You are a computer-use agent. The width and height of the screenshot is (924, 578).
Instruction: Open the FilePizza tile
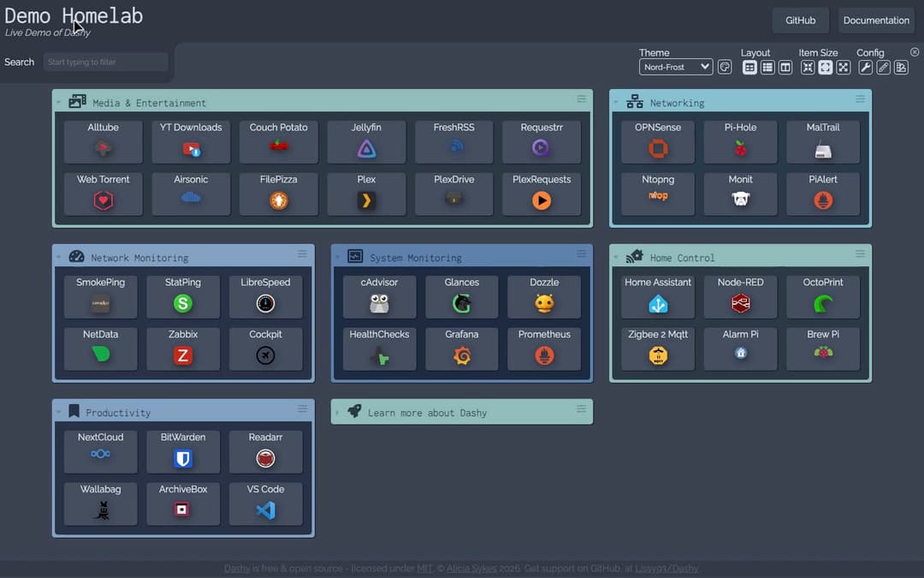click(x=278, y=194)
